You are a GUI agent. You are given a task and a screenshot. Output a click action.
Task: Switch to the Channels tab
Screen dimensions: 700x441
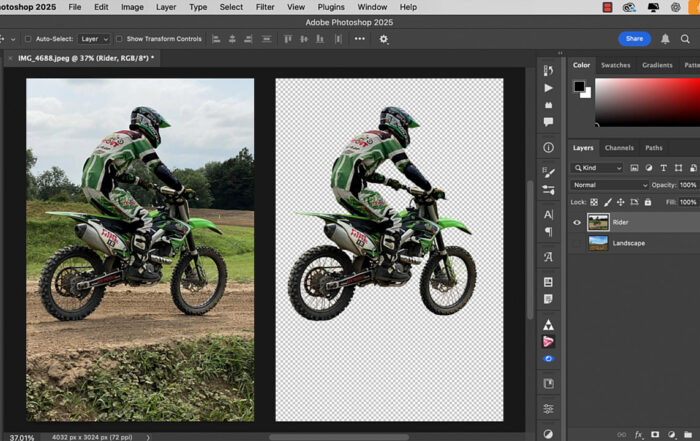pos(619,148)
